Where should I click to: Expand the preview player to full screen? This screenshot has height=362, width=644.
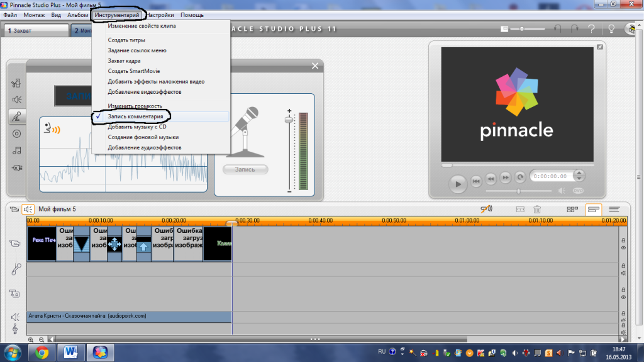[599, 47]
